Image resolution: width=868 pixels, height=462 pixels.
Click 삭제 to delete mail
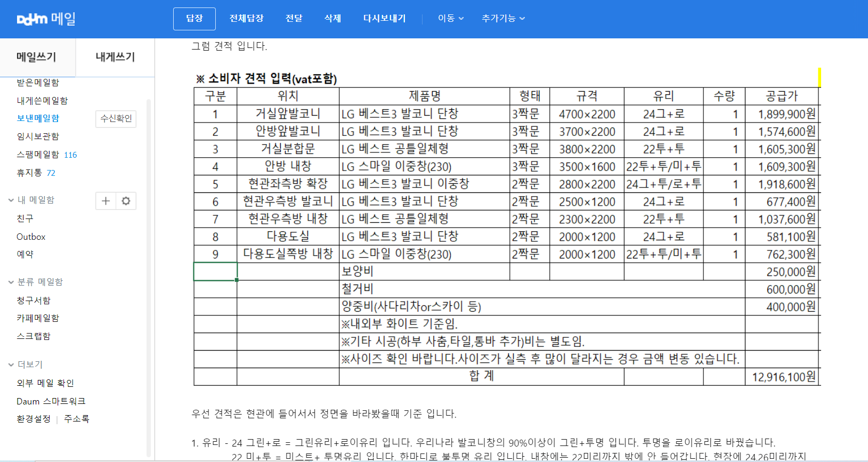click(332, 19)
